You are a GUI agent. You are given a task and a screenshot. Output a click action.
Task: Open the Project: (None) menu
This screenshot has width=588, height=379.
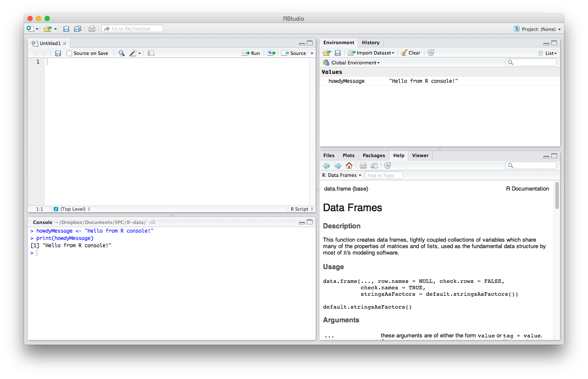[x=537, y=29]
